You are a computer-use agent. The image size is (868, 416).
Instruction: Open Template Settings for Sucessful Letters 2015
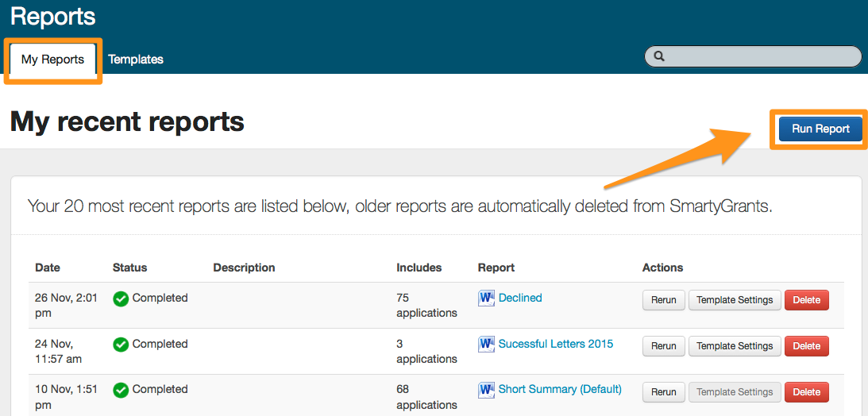[x=735, y=346]
